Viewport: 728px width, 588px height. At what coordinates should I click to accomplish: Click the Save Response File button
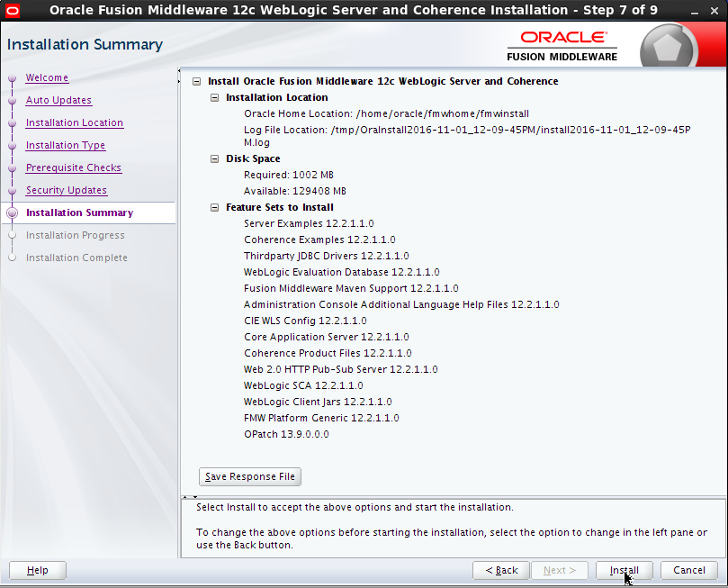pos(250,476)
